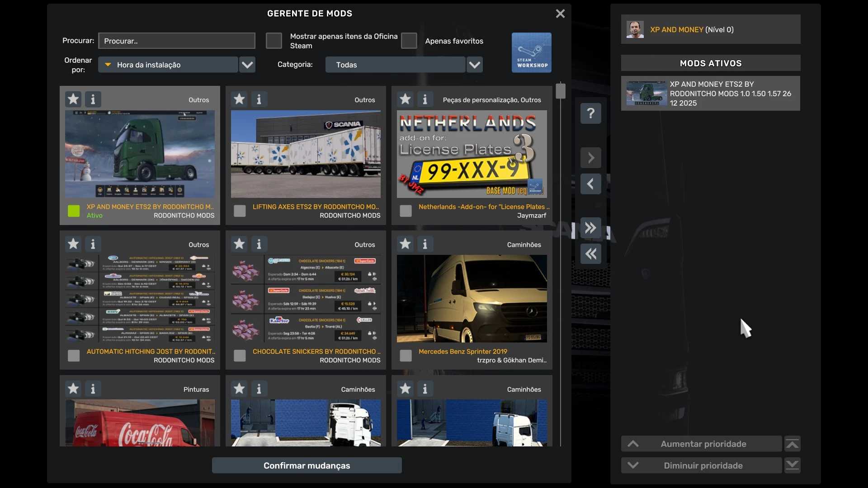
Task: Move selected mod left with single arrow
Action: [590, 184]
